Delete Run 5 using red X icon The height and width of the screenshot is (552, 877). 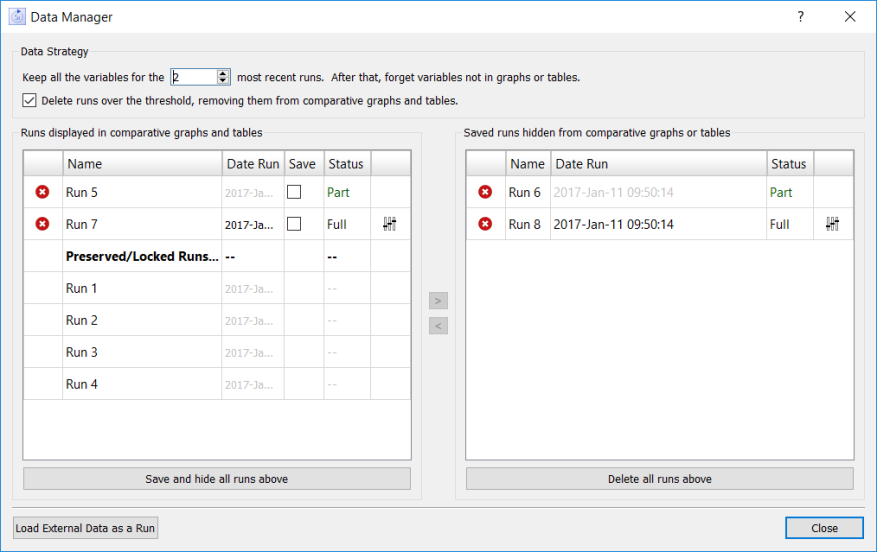coord(42,192)
